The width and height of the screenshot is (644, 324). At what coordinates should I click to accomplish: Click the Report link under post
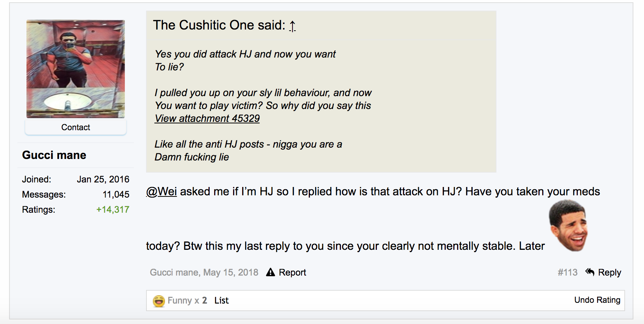coord(292,273)
